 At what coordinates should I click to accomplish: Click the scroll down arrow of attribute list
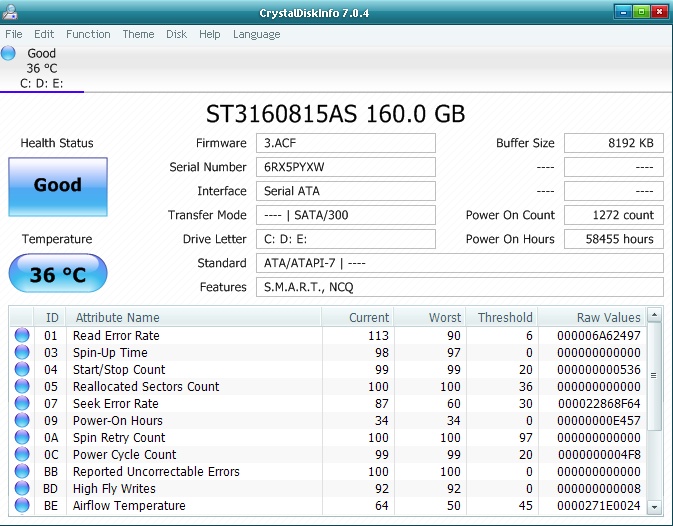654,507
